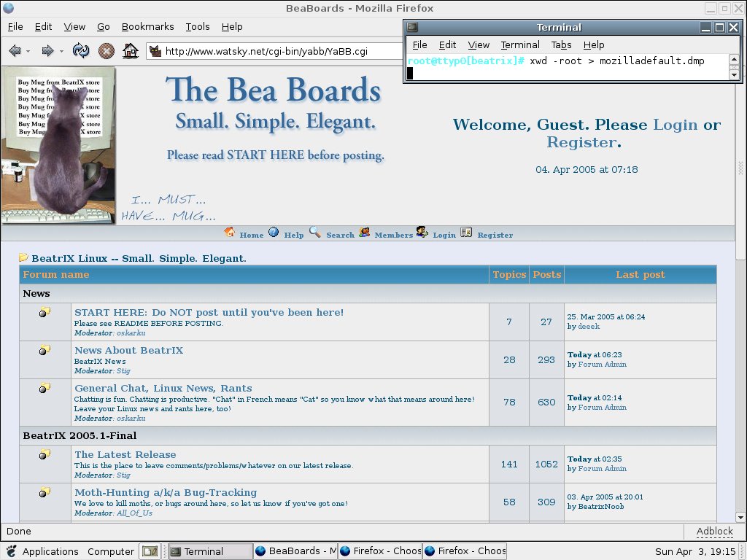Open last poster deeek profile link
The height and width of the screenshot is (560, 747).
[589, 327]
